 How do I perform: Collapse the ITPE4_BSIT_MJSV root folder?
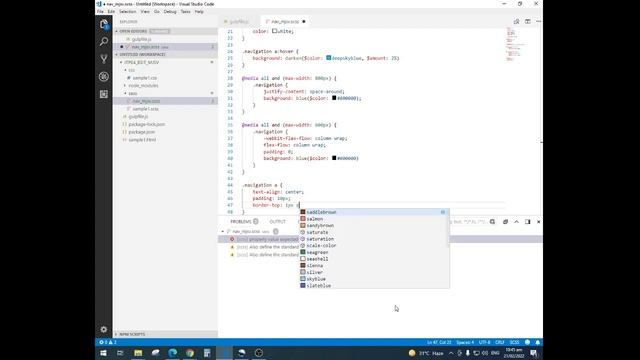(165, 62)
